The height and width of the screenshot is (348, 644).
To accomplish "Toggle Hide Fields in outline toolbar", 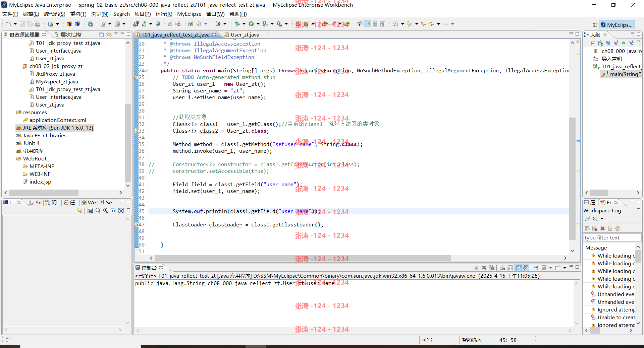I will (x=608, y=43).
